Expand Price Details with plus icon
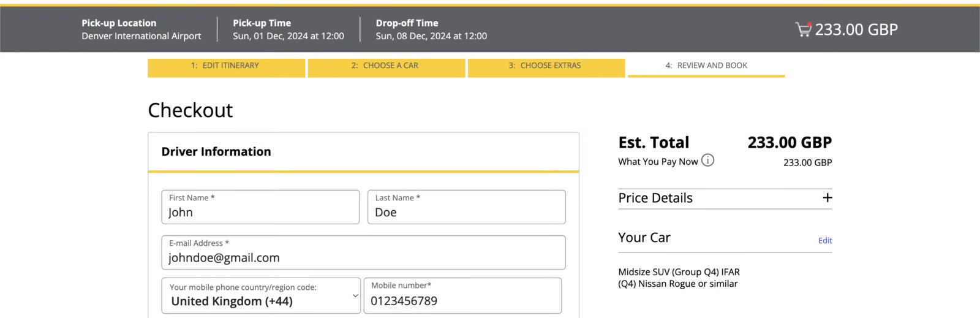Image resolution: width=980 pixels, height=318 pixels. 827,198
